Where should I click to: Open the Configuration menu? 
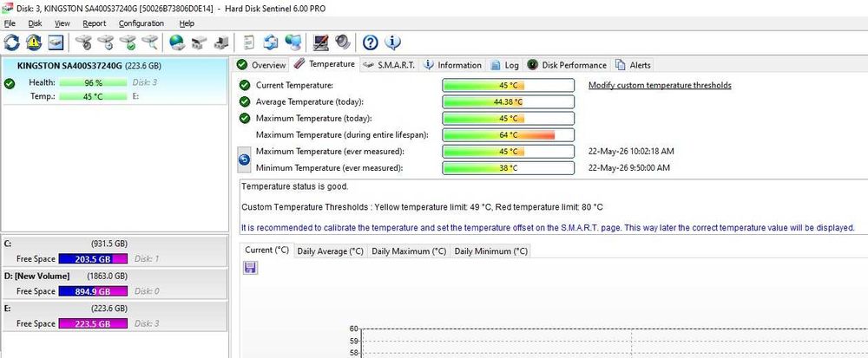point(141,23)
